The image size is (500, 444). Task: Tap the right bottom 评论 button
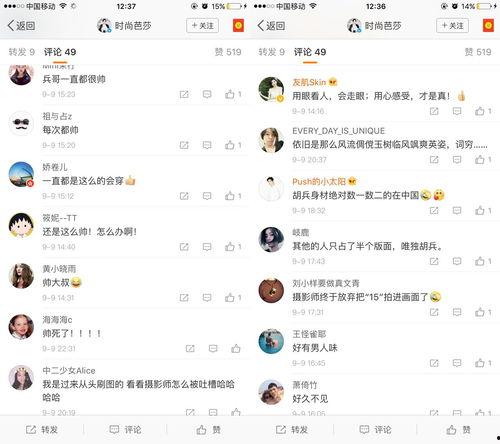(x=375, y=430)
